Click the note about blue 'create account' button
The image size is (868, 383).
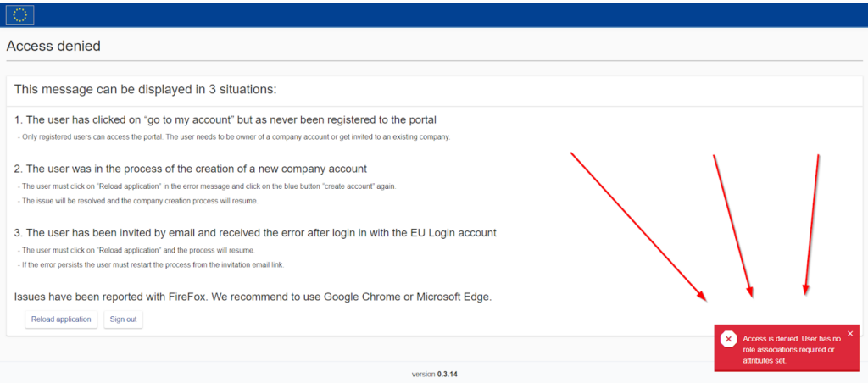(207, 186)
